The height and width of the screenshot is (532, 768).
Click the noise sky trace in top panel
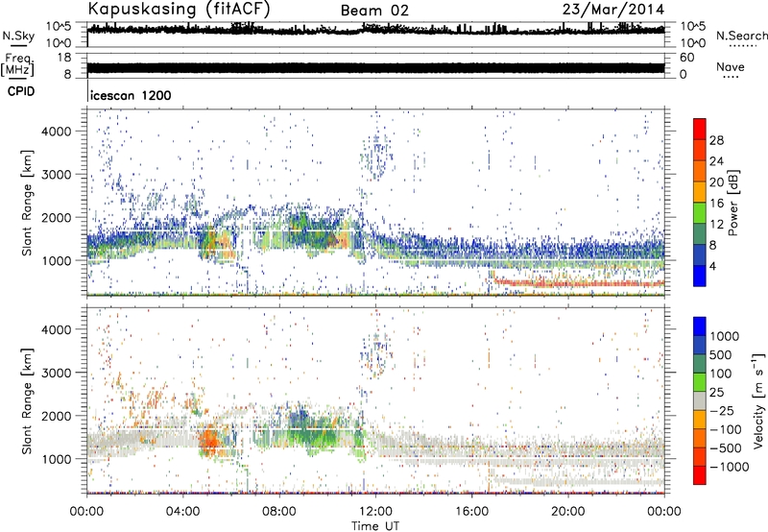(x=375, y=30)
